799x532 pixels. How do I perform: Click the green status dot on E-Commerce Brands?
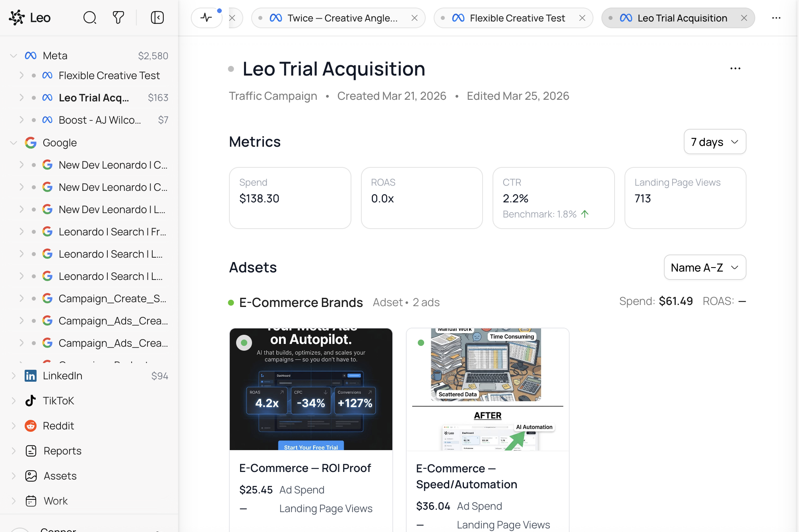point(231,302)
